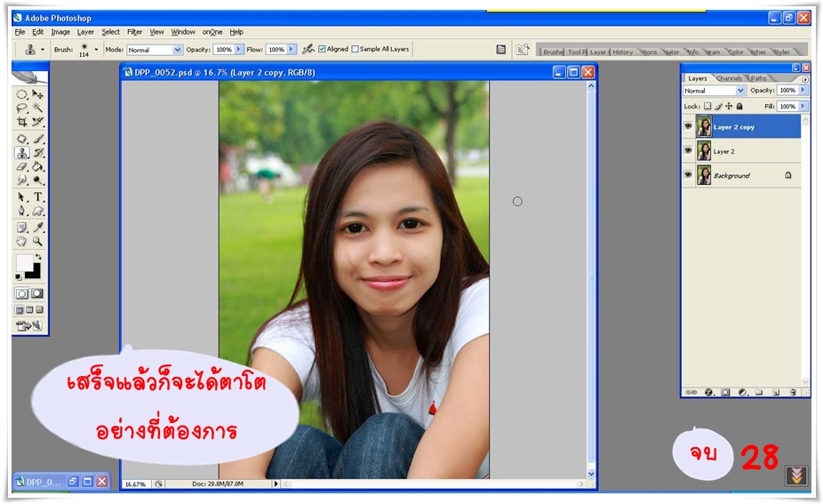
Task: Reset default foreground and background colors
Action: coord(19,276)
